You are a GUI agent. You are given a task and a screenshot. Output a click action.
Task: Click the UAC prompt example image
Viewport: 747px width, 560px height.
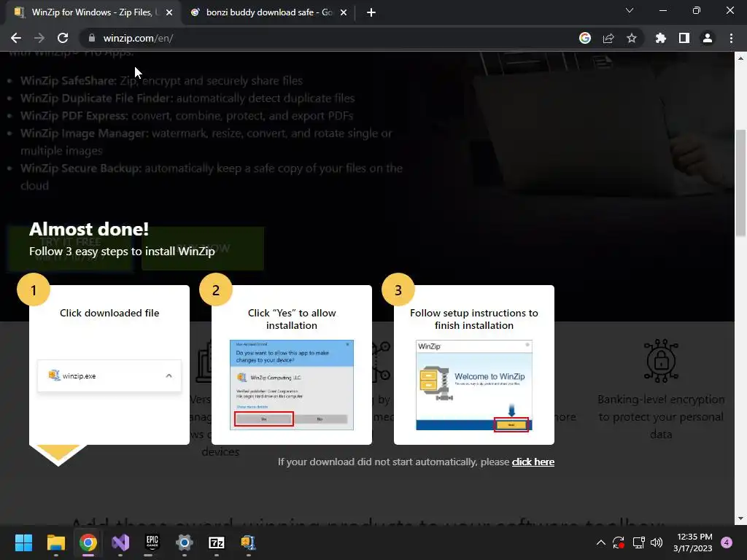(x=292, y=385)
